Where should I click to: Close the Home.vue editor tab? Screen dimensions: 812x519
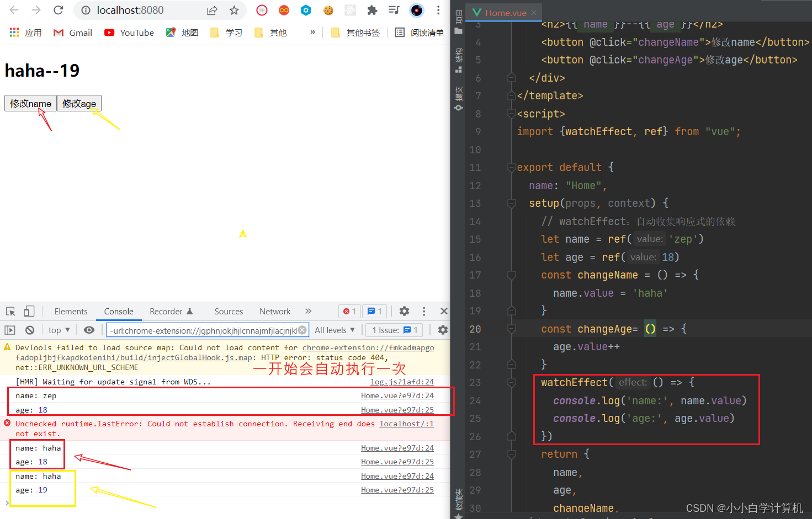pos(534,13)
